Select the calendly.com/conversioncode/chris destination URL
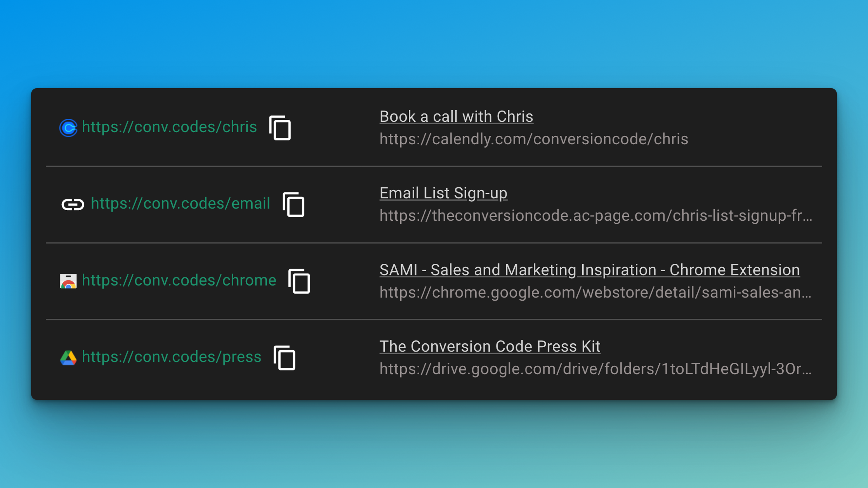868x488 pixels. click(534, 139)
